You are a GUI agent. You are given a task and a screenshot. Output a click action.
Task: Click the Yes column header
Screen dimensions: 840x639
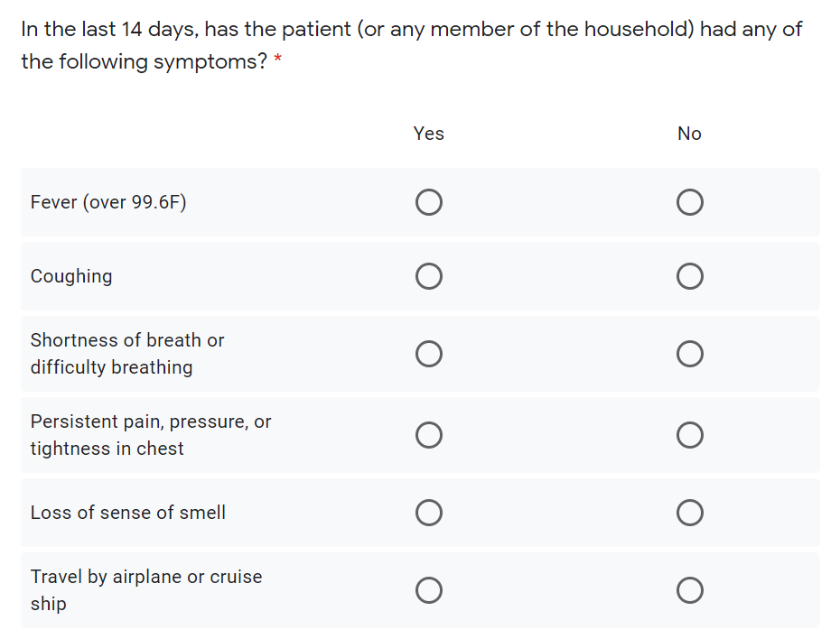tap(428, 134)
